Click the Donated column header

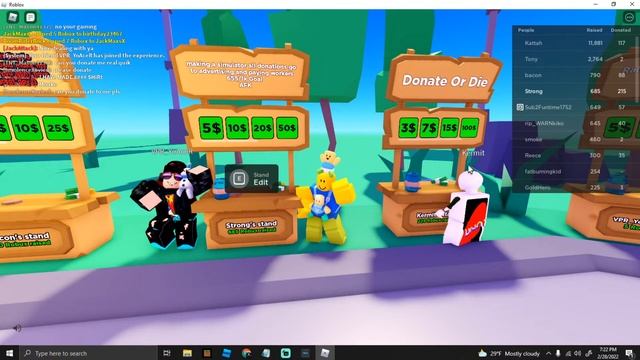pos(620,30)
